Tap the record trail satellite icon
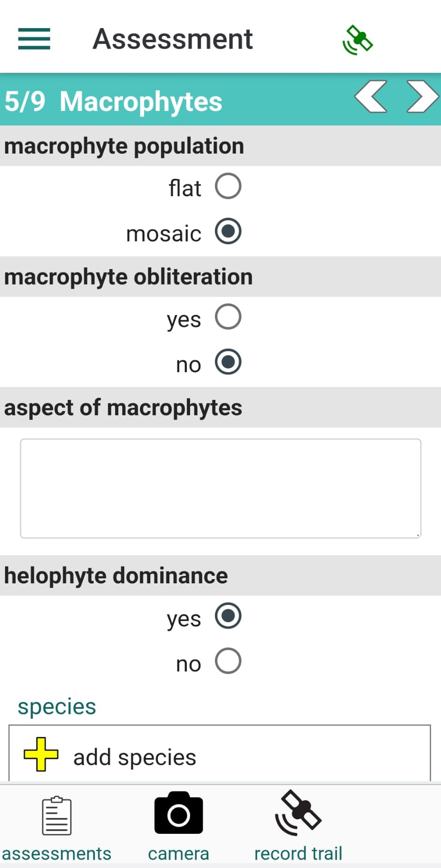The height and width of the screenshot is (868, 441). (x=298, y=813)
